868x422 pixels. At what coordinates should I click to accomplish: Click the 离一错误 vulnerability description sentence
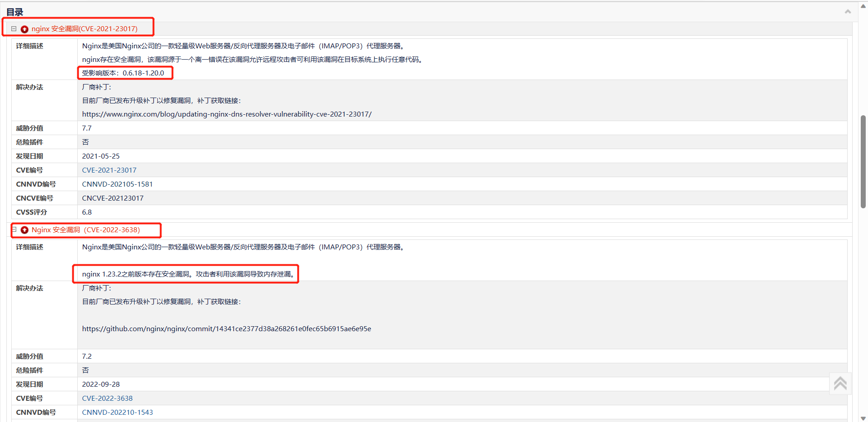pos(254,60)
